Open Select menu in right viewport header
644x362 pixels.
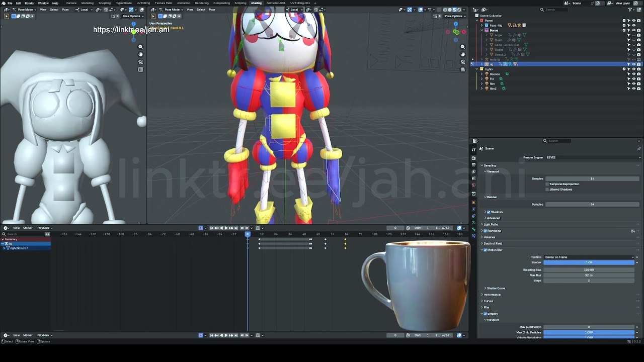201,10
